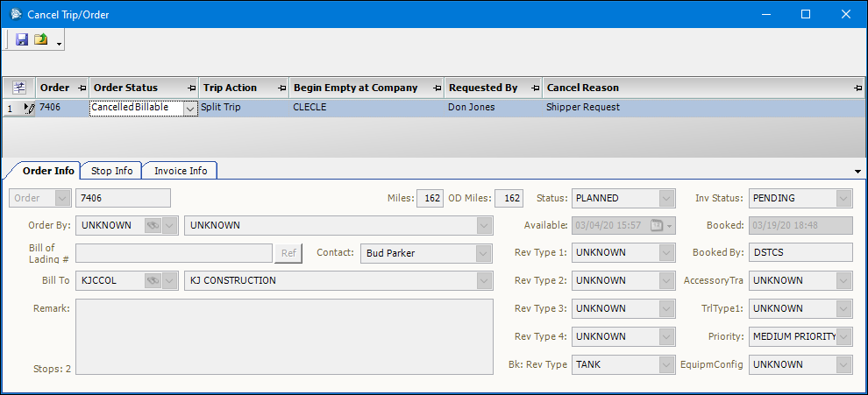Pin the Requested By column
The width and height of the screenshot is (868, 395).
tap(536, 88)
